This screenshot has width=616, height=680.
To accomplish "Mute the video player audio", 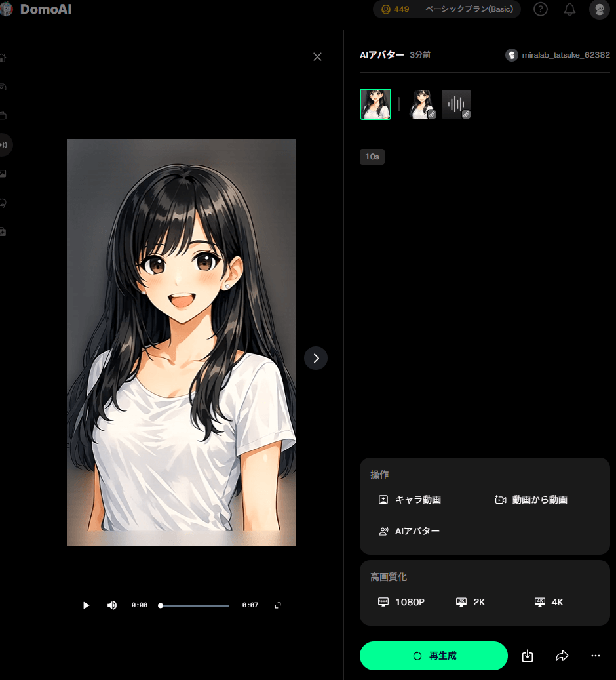I will [111, 605].
